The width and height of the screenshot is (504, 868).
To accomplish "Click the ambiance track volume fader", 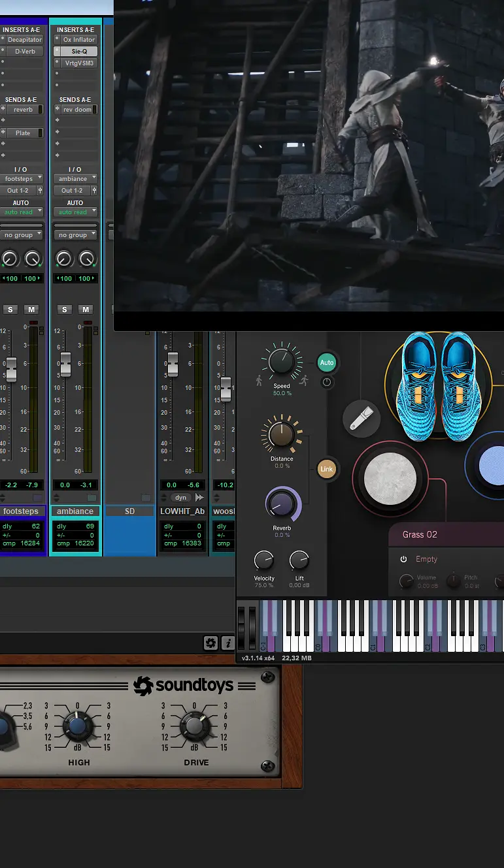I will 65,364.
